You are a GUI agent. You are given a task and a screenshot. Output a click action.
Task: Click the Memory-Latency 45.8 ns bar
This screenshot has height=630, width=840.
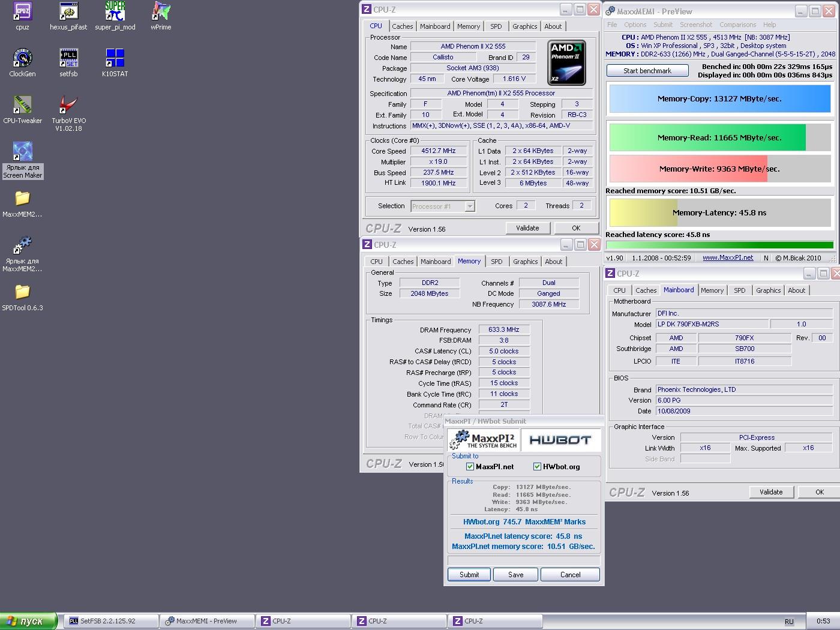(720, 213)
